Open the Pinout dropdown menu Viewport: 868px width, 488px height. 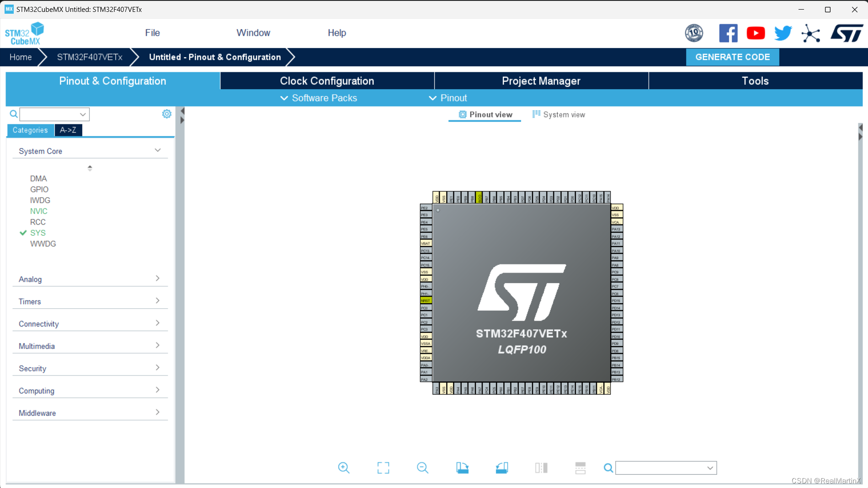[448, 98]
